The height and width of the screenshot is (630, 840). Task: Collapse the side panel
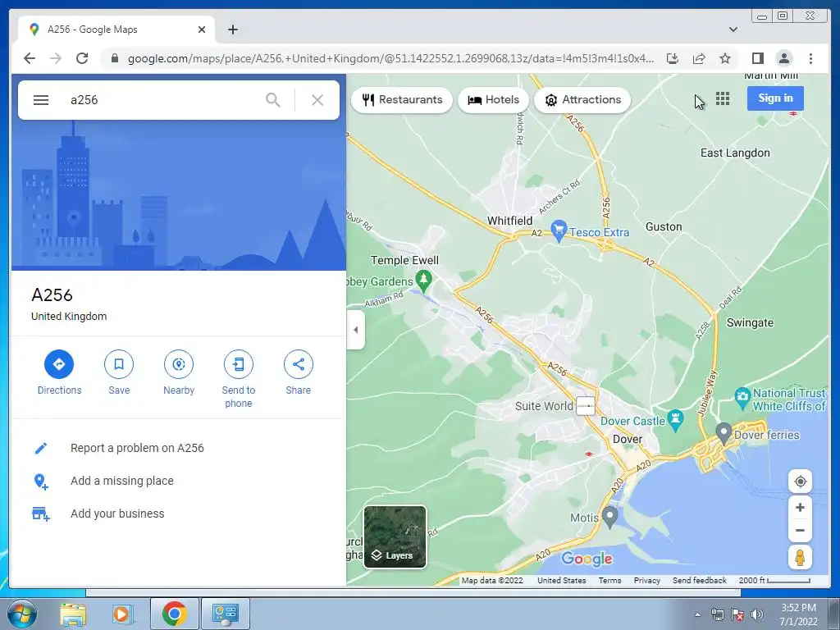356,330
